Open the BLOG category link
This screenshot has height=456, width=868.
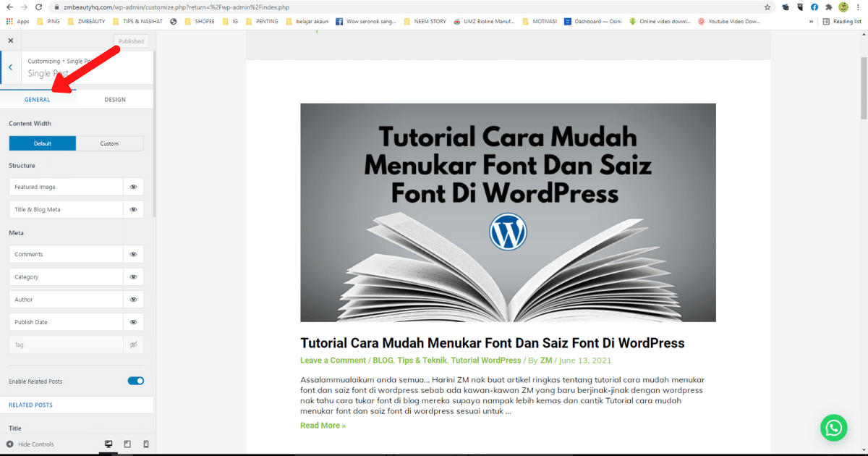click(x=383, y=360)
